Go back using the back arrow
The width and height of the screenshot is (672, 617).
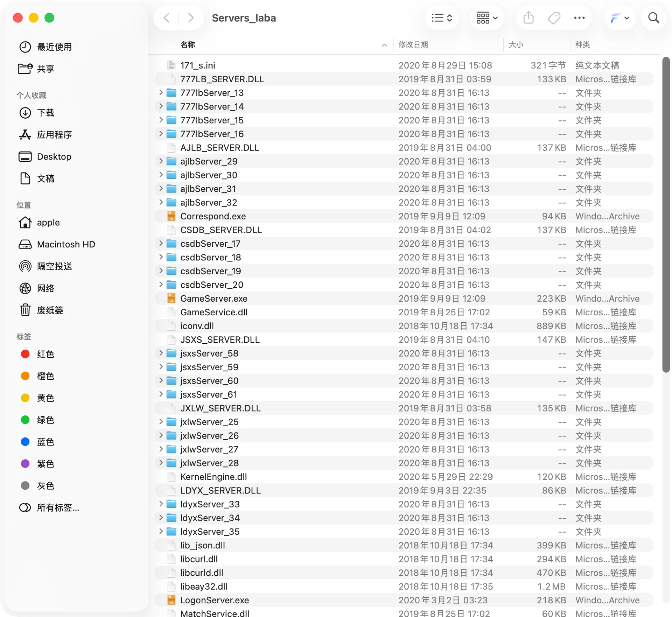167,18
